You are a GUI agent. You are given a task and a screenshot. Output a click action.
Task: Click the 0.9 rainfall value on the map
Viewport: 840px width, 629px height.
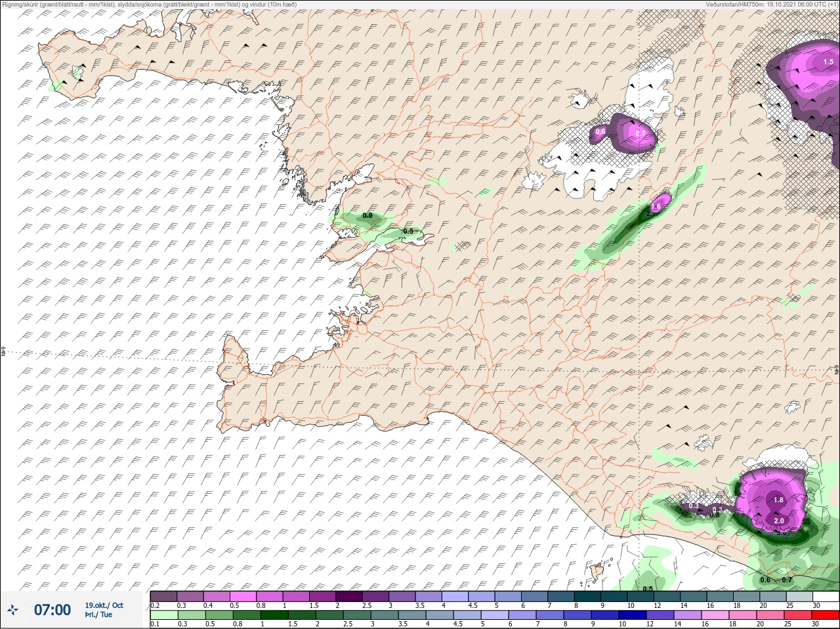[367, 215]
